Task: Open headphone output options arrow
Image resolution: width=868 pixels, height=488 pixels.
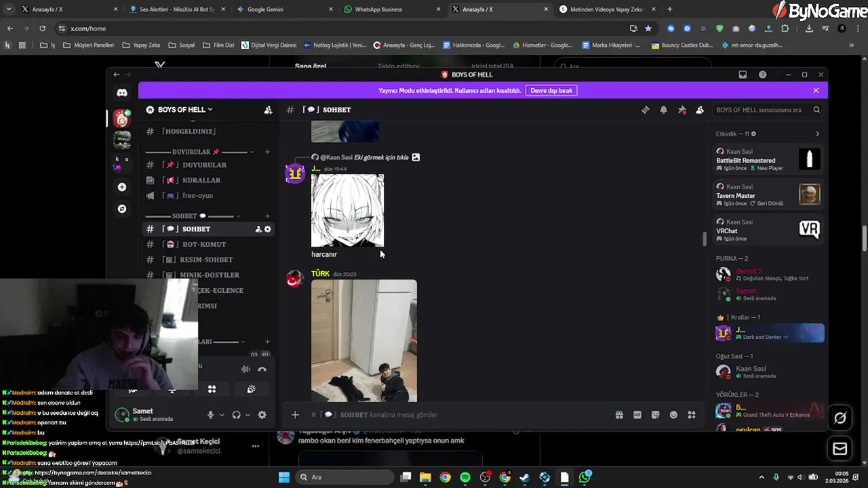Action: coord(248,415)
